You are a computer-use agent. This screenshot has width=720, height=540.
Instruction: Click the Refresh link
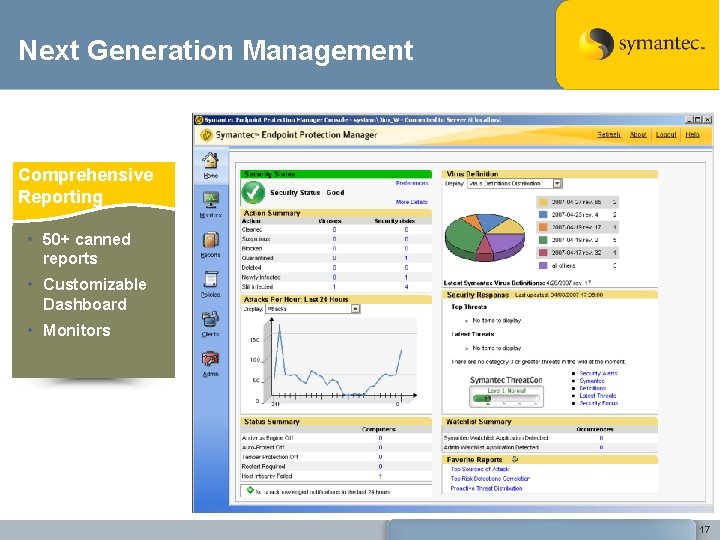609,135
